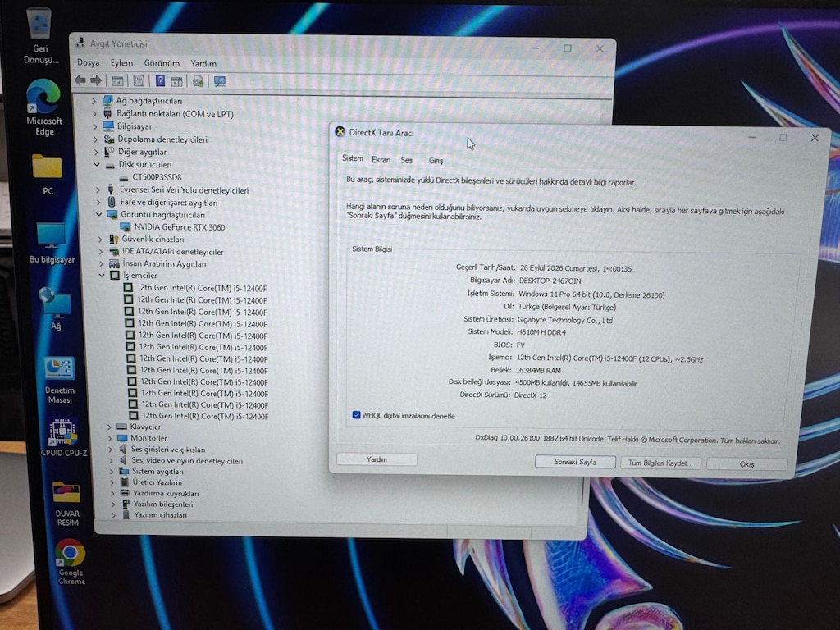Click the blue question mark Help icon
This screenshot has height=630, width=840.
point(160,81)
